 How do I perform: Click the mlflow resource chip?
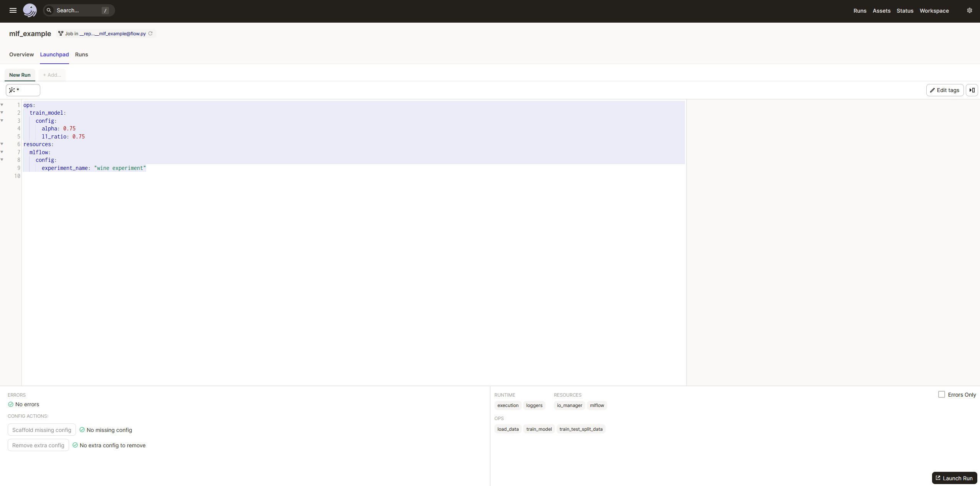click(x=597, y=405)
